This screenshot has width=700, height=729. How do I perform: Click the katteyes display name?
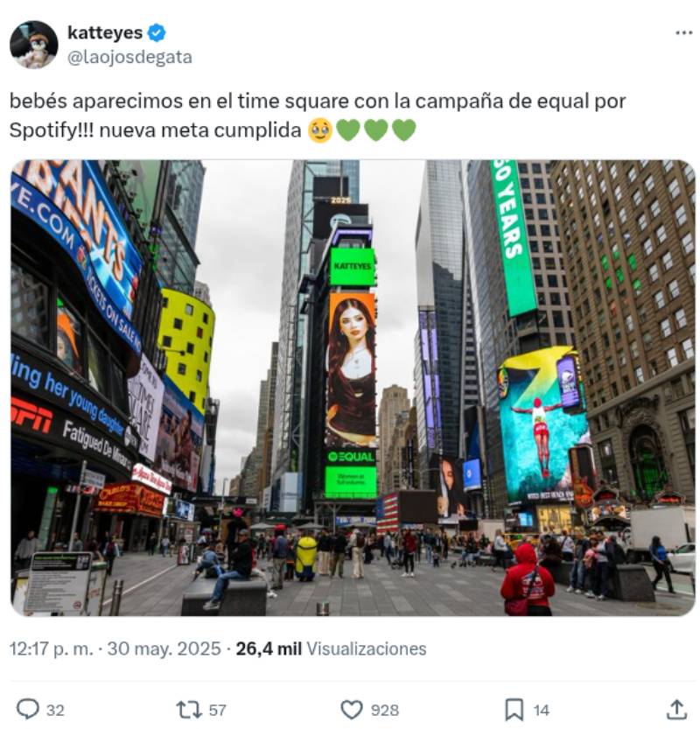coord(105,32)
